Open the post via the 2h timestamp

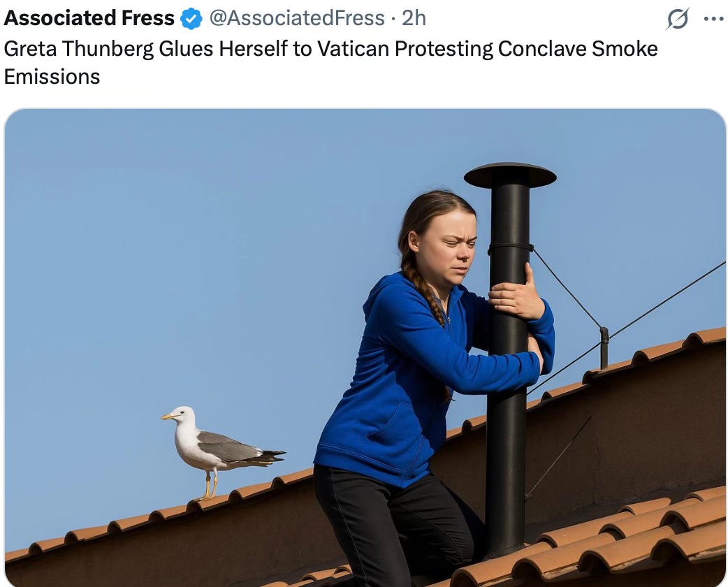point(414,18)
